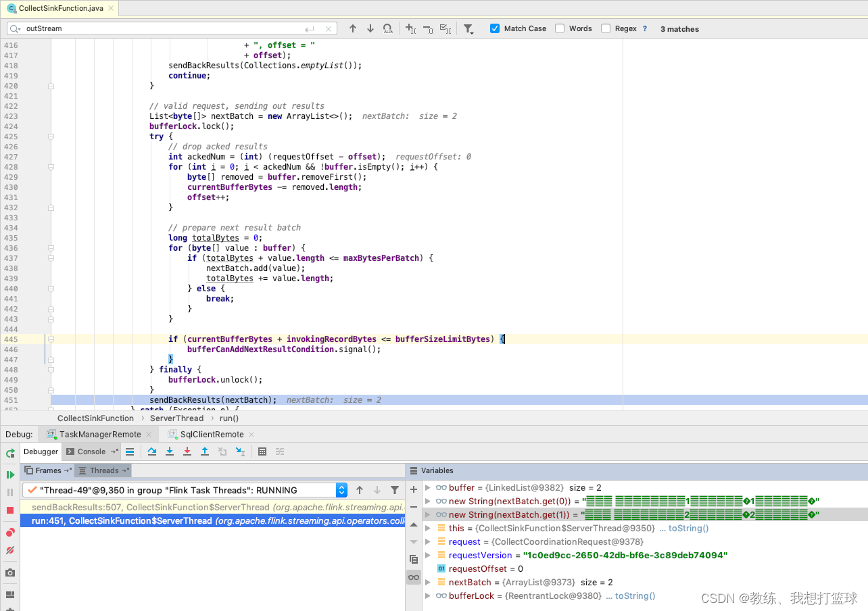Run to cursor
Viewport: 868px width, 611px height.
click(x=240, y=451)
